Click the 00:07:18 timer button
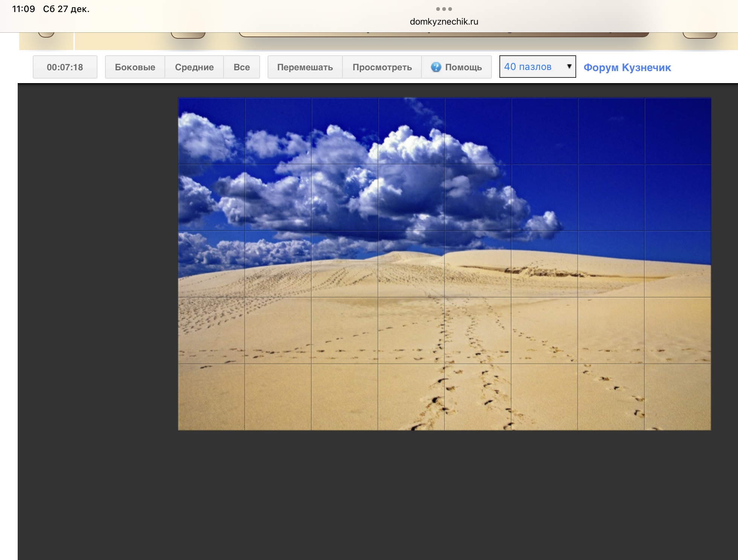This screenshot has height=560, width=738. [65, 67]
